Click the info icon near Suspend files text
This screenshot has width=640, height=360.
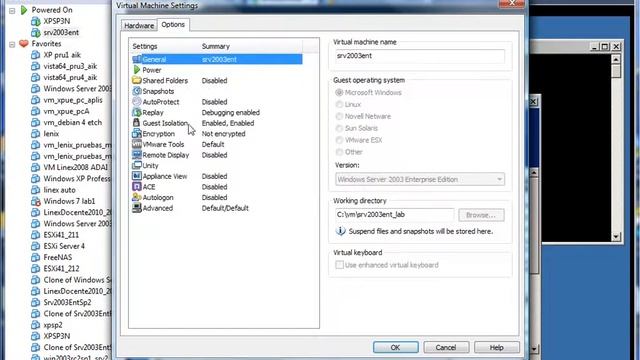(x=340, y=231)
